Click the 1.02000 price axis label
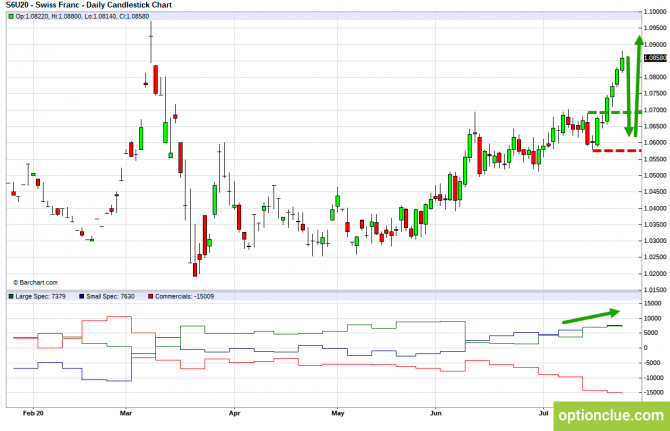Image resolution: width=670 pixels, height=431 pixels. pos(655,274)
